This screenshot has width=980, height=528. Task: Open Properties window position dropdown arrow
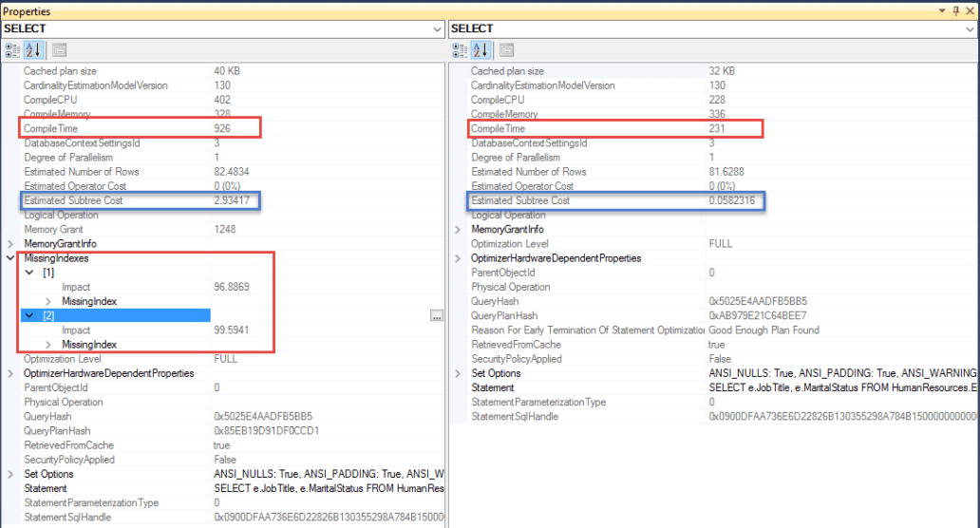point(942,10)
